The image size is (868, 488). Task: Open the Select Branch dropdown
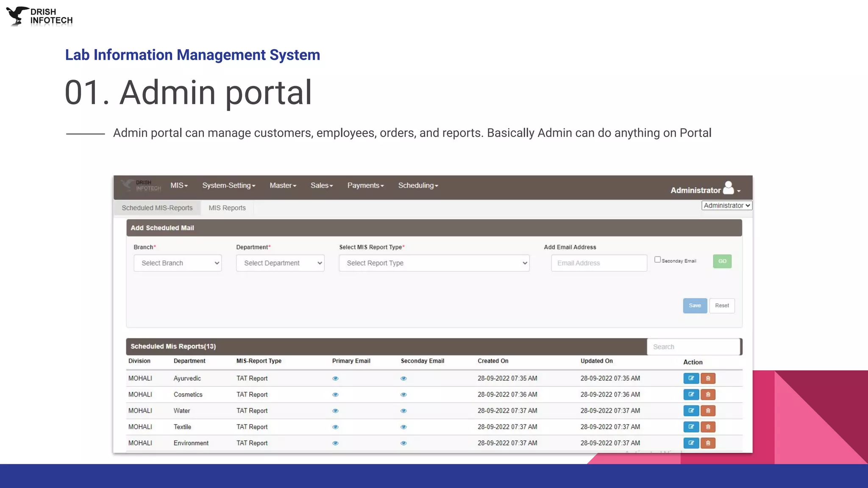(178, 263)
